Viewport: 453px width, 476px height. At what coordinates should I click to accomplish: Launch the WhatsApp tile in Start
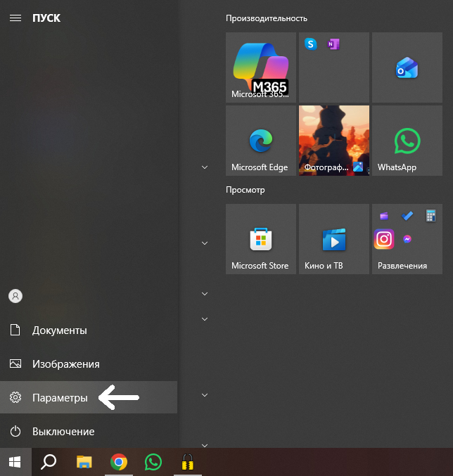click(x=407, y=141)
